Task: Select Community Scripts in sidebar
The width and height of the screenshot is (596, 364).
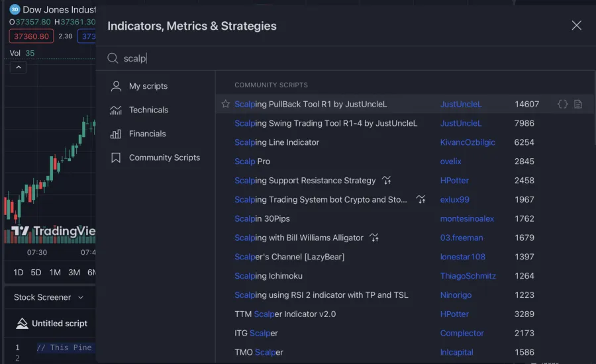Action: (164, 158)
